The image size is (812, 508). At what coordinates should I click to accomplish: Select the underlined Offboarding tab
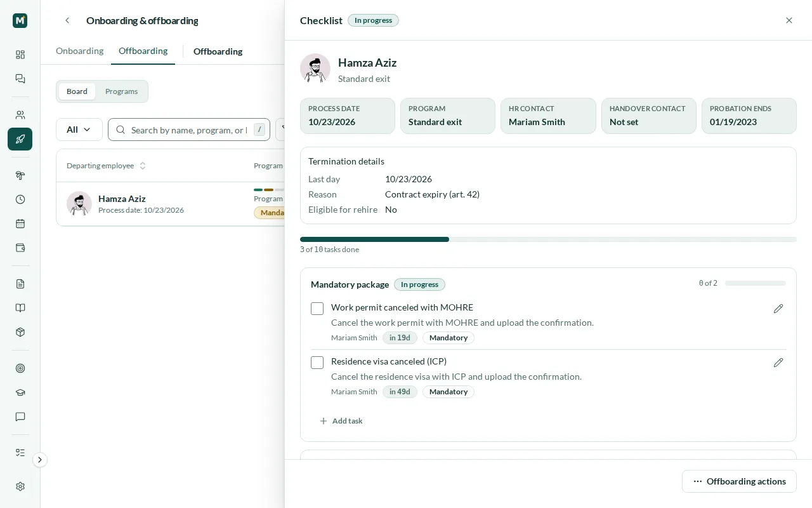(x=143, y=51)
